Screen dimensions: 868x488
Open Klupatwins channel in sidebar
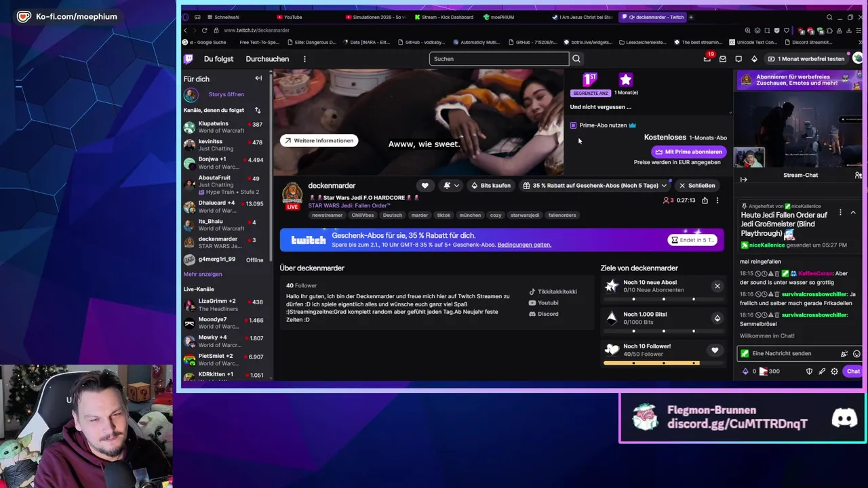pyautogui.click(x=224, y=127)
